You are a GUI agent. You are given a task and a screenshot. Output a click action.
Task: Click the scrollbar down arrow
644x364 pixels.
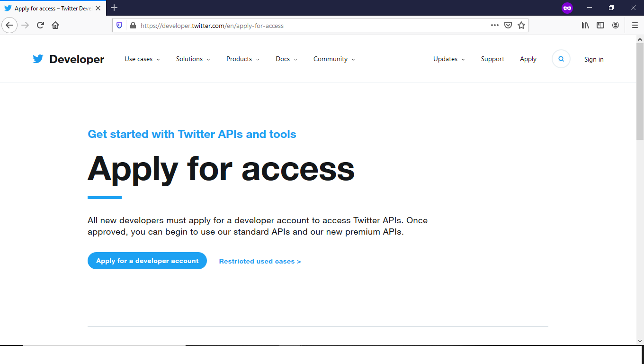[640, 340]
